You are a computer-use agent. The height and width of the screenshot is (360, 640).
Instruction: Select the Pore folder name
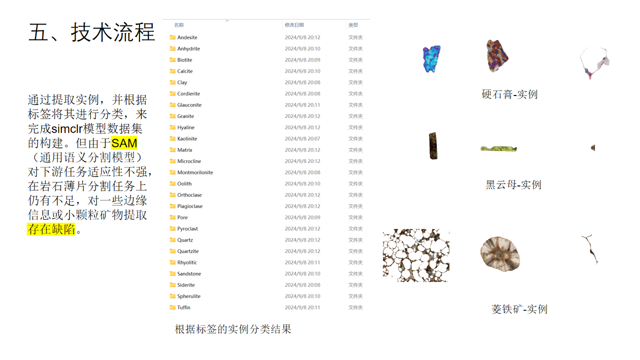click(182, 218)
